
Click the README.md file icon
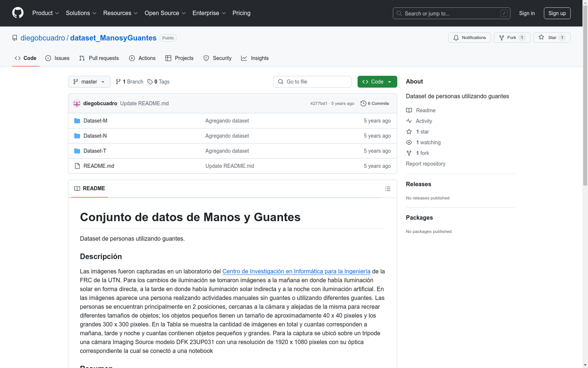[x=77, y=166]
